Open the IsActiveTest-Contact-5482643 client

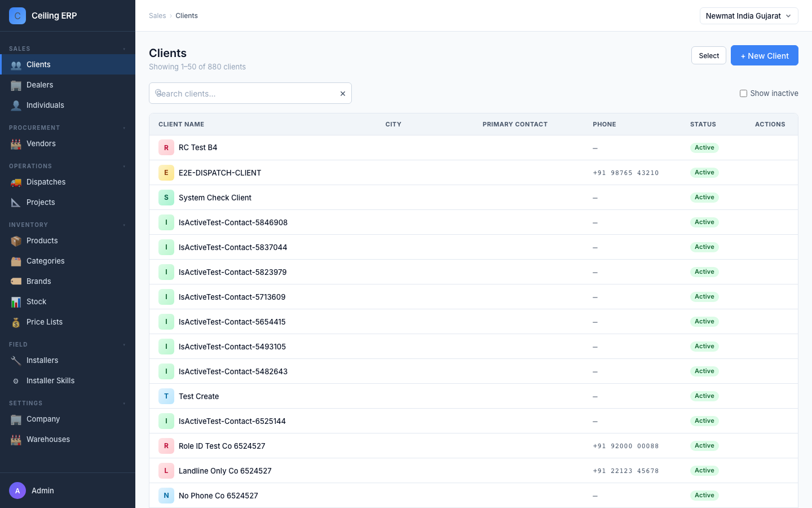tap(474, 371)
